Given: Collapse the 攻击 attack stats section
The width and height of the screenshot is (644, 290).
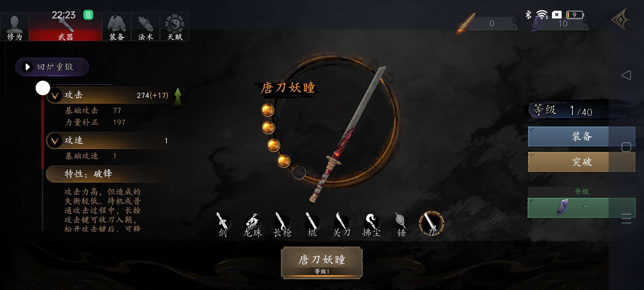Looking at the screenshot, I should 55,95.
